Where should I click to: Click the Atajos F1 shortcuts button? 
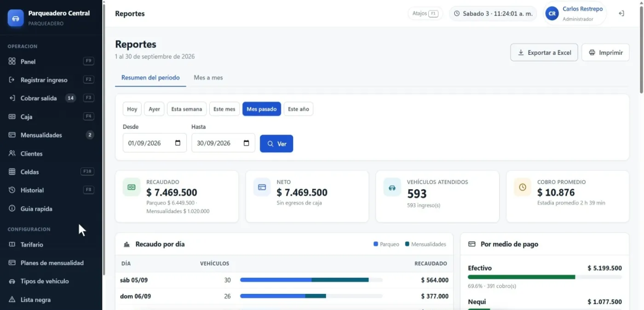pos(425,13)
